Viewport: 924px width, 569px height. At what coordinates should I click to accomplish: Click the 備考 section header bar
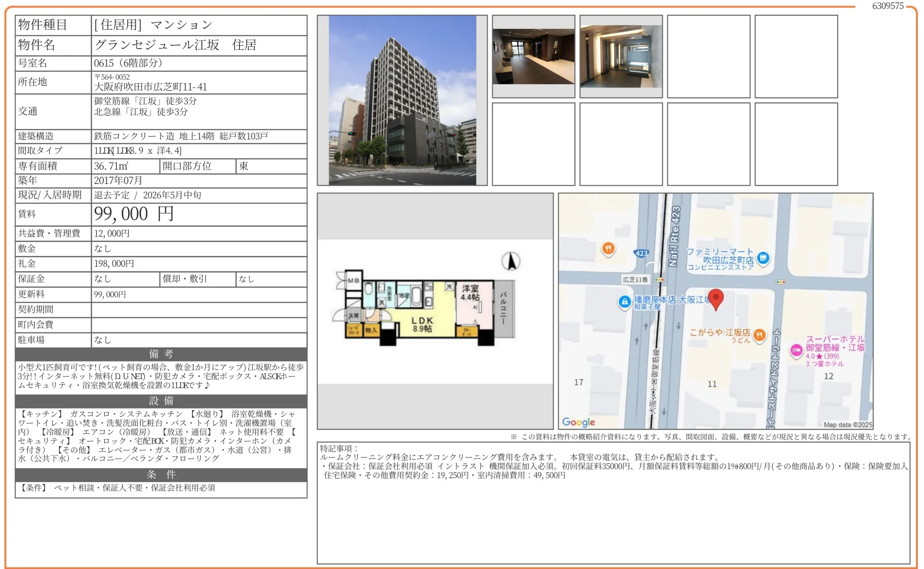click(x=161, y=354)
